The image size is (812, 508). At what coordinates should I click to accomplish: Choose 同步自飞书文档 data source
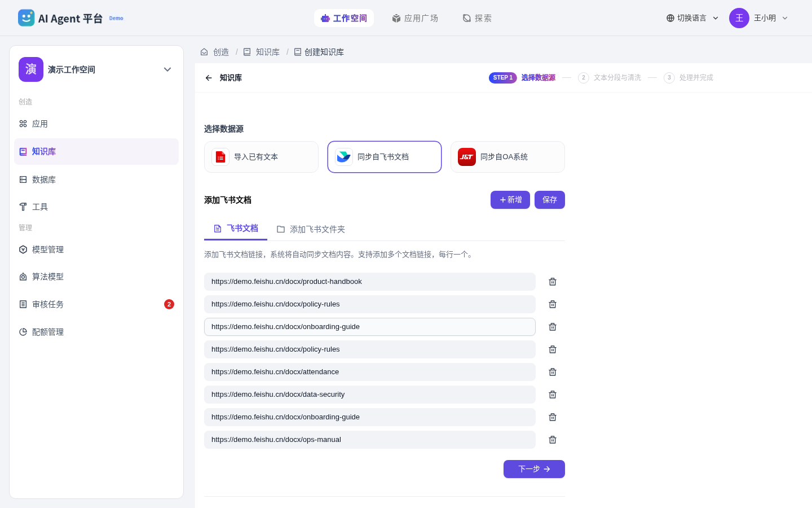click(x=385, y=157)
